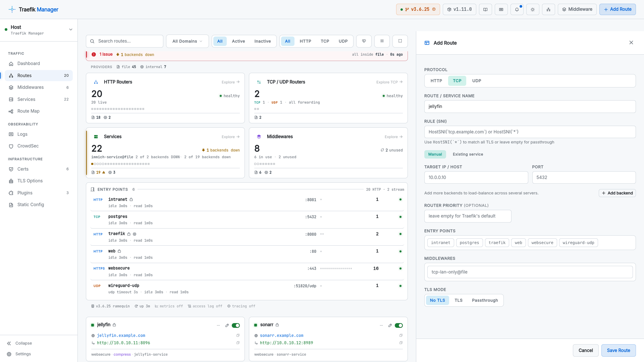The image size is (644, 362).
Task: Filter routes by UDP protocol
Action: point(343,41)
